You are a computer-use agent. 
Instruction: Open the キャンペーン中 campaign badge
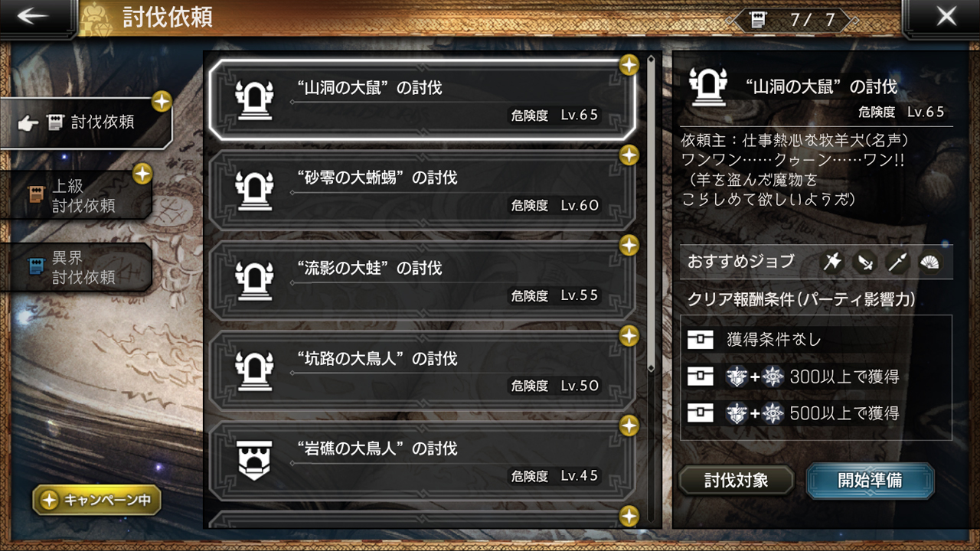click(97, 500)
